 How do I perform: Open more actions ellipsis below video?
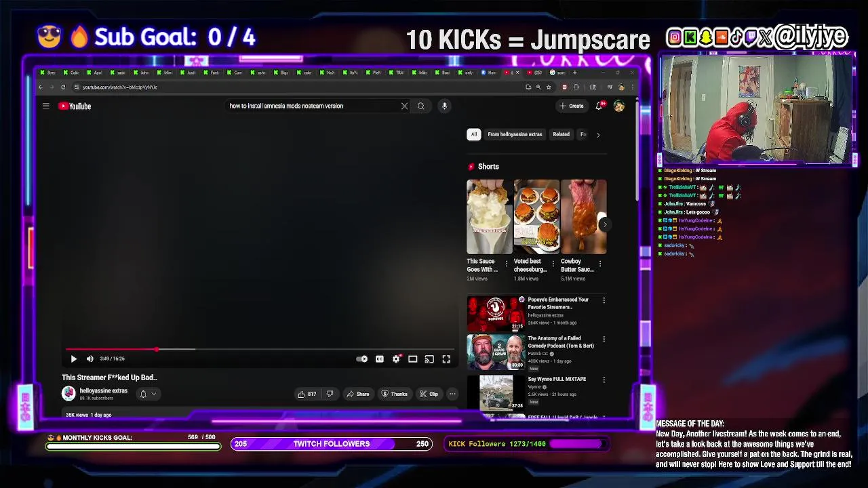pyautogui.click(x=452, y=394)
